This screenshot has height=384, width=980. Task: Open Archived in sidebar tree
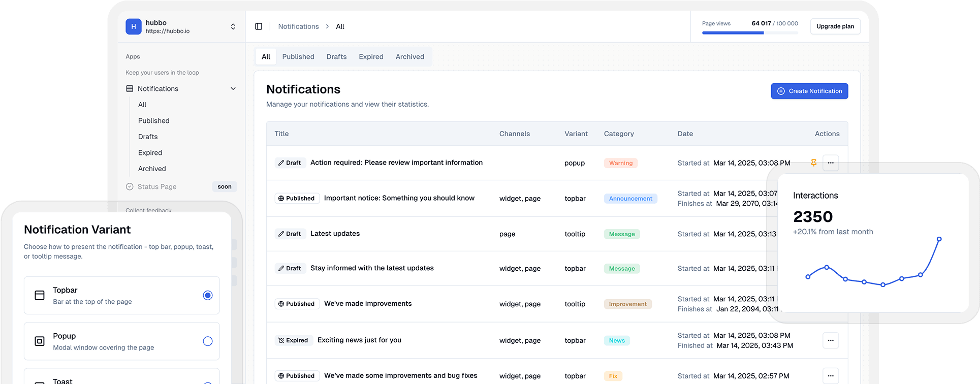[x=152, y=169]
